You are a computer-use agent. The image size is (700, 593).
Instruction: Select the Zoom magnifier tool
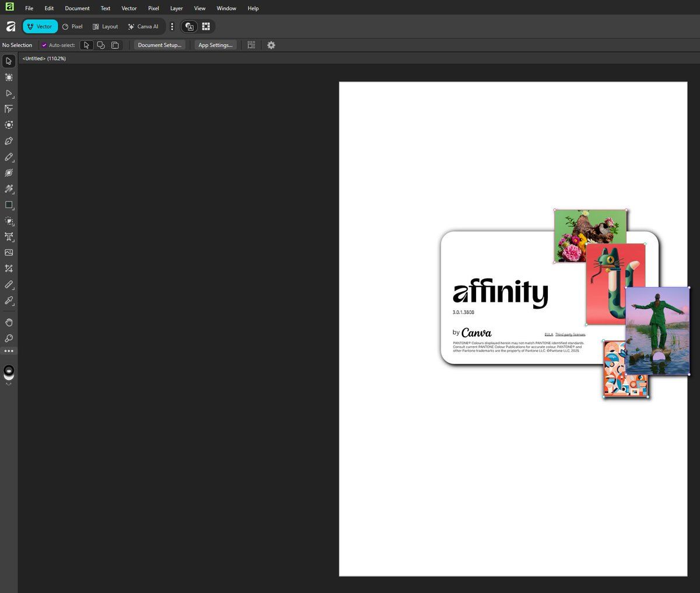[x=9, y=339]
